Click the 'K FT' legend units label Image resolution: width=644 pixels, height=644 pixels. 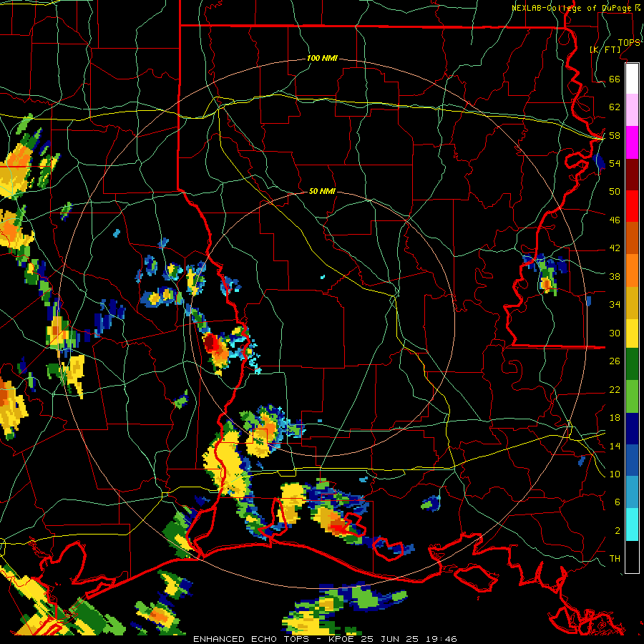[x=605, y=49]
